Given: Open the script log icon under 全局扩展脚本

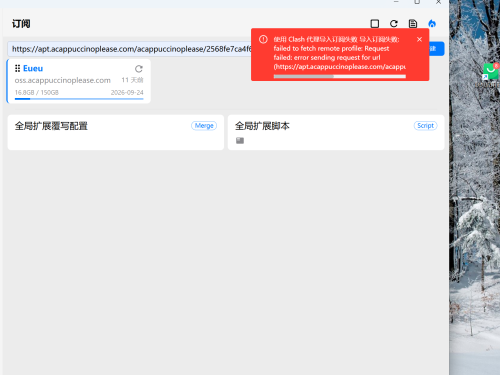Looking at the screenshot, I should [240, 141].
